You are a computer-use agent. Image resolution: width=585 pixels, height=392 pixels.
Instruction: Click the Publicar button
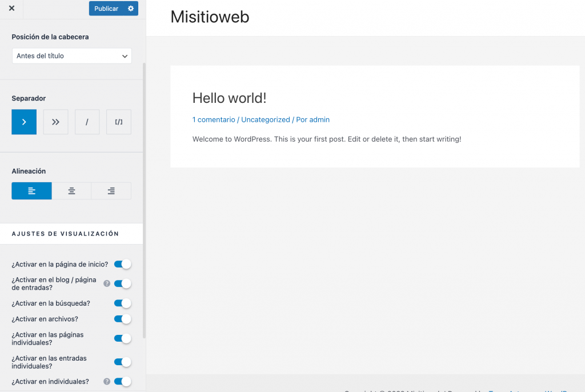106,9
